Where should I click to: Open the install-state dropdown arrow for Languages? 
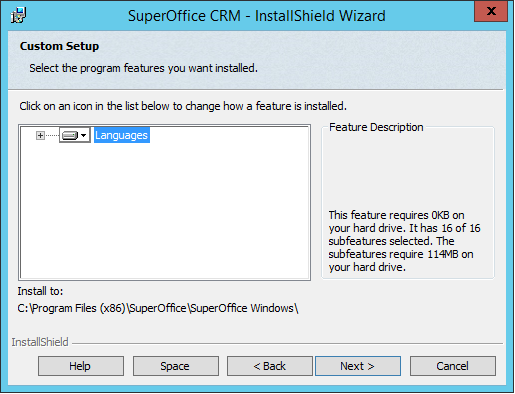[84, 135]
